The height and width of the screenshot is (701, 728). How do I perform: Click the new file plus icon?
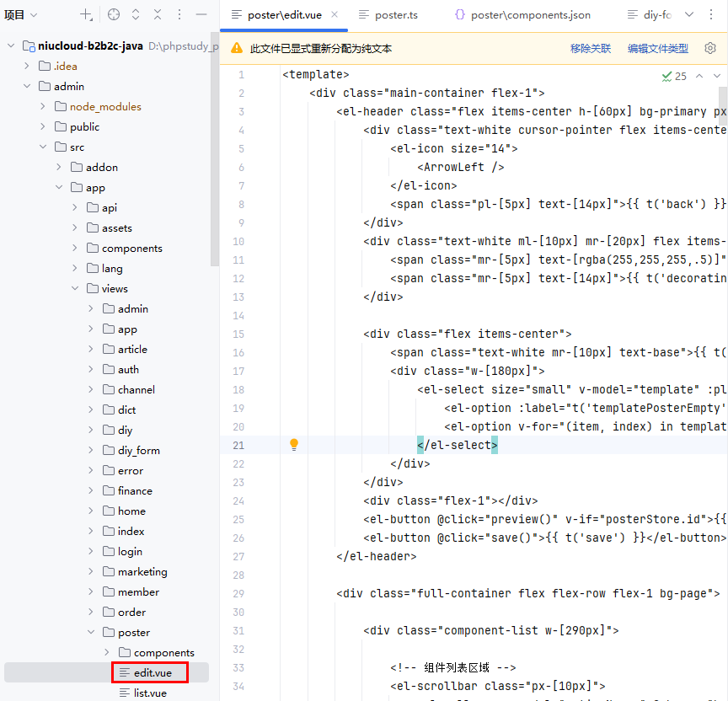(86, 15)
